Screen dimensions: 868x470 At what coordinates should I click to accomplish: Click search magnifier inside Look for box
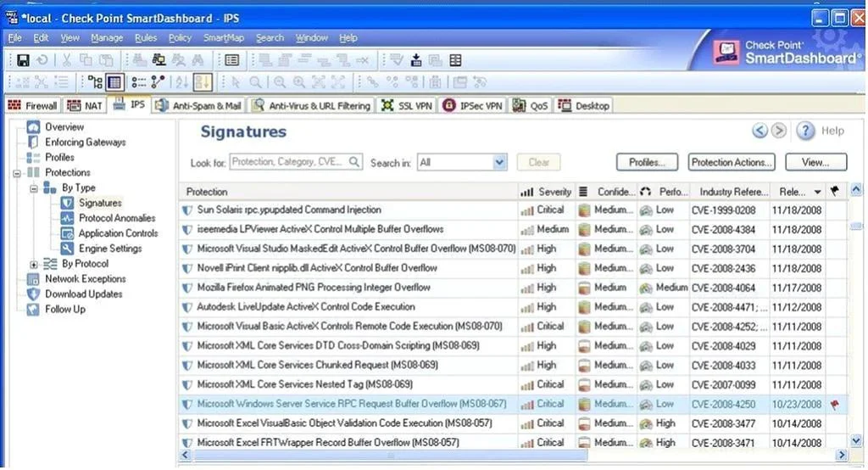pyautogui.click(x=354, y=162)
